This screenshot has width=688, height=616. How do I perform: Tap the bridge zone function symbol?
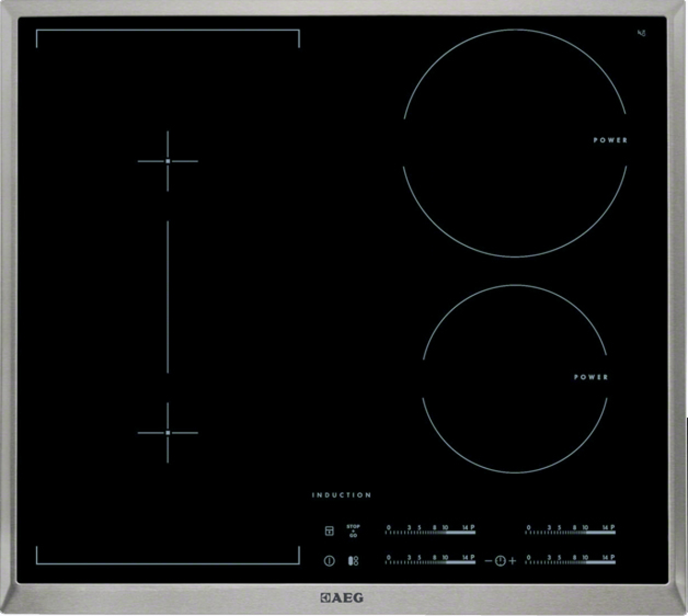(353, 561)
